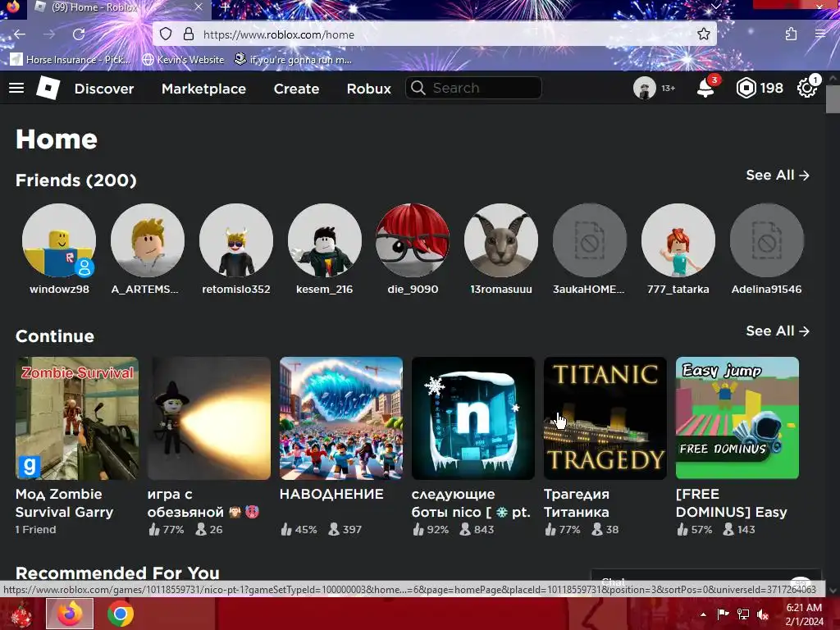Screen dimensions: 840x630
Task: Bookmark this page with star icon
Action: tap(703, 34)
